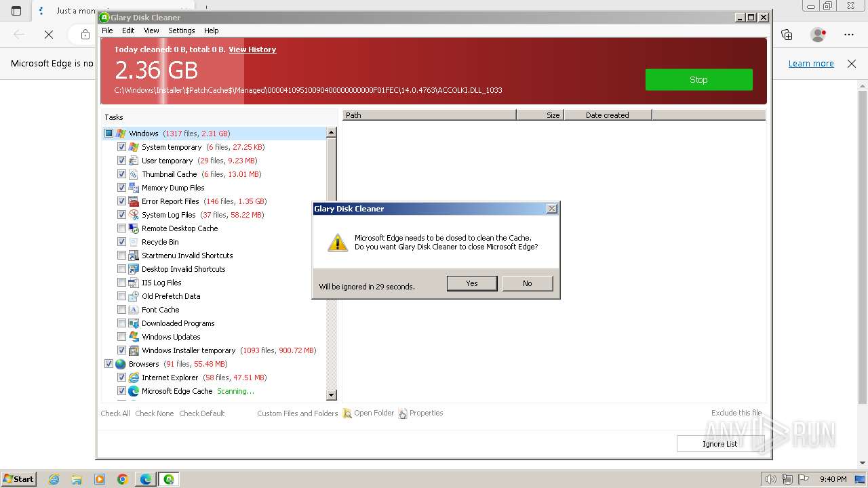The image size is (868, 488).
Task: Click the Startmenu Invalid Shortcuts icon
Action: [x=134, y=256]
